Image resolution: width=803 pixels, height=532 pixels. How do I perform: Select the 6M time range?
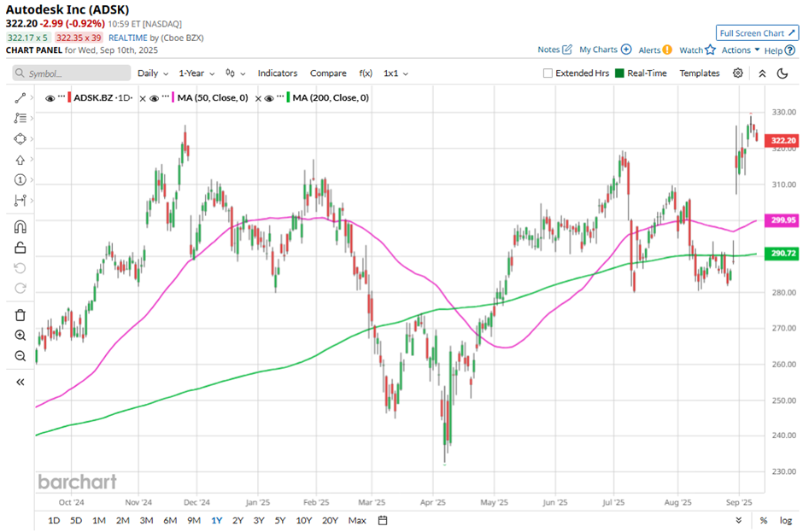(170, 520)
